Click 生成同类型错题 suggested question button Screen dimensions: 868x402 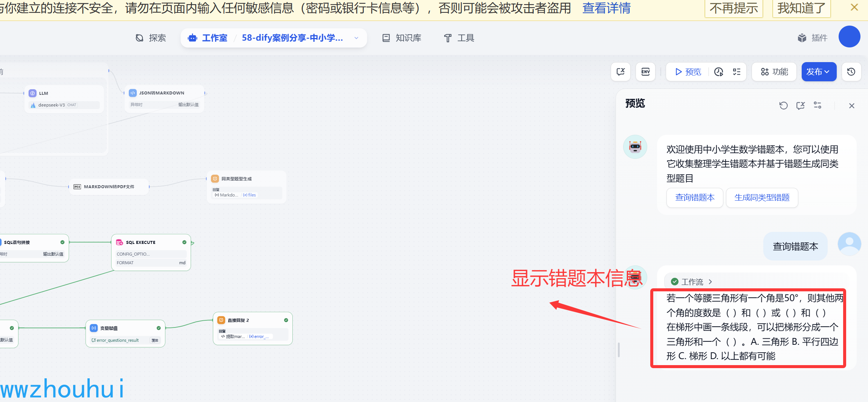(x=762, y=198)
